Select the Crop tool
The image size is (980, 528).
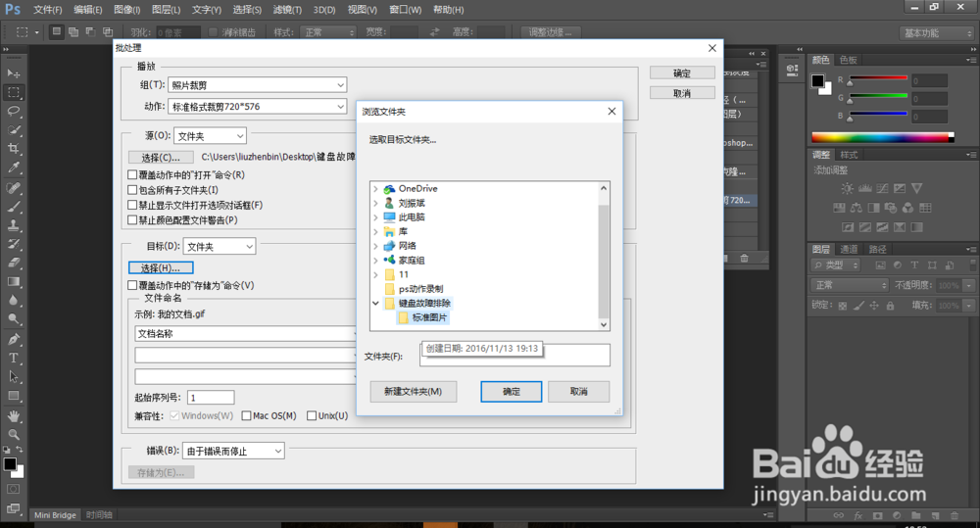[13, 149]
